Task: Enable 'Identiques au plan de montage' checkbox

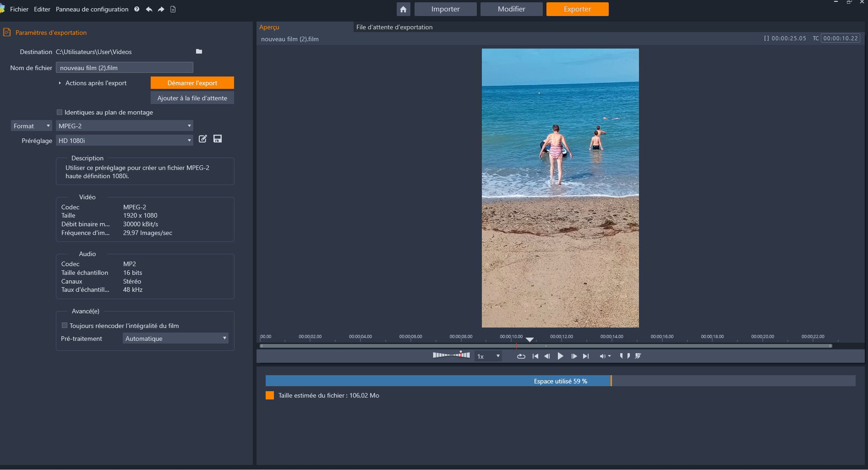Action: tap(60, 112)
